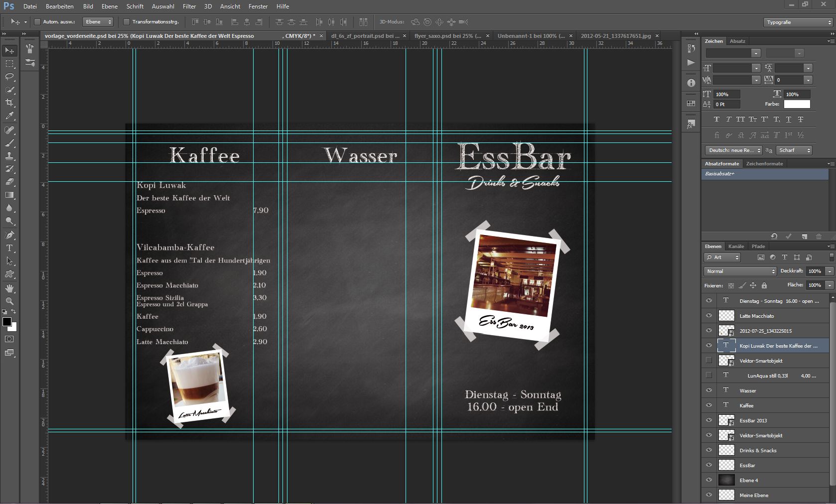Select the Lasso tool

point(9,77)
